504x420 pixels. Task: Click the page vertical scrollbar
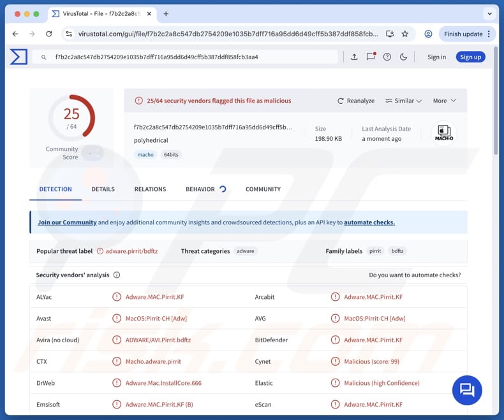tap(496, 101)
